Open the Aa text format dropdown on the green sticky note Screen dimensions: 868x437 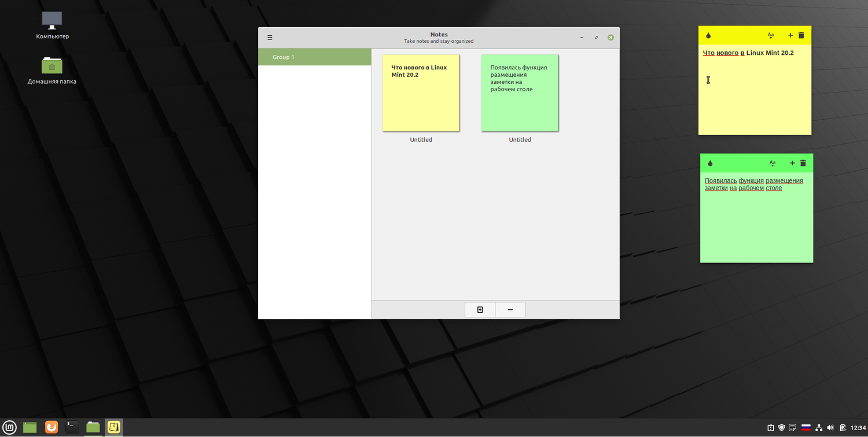[x=773, y=163]
